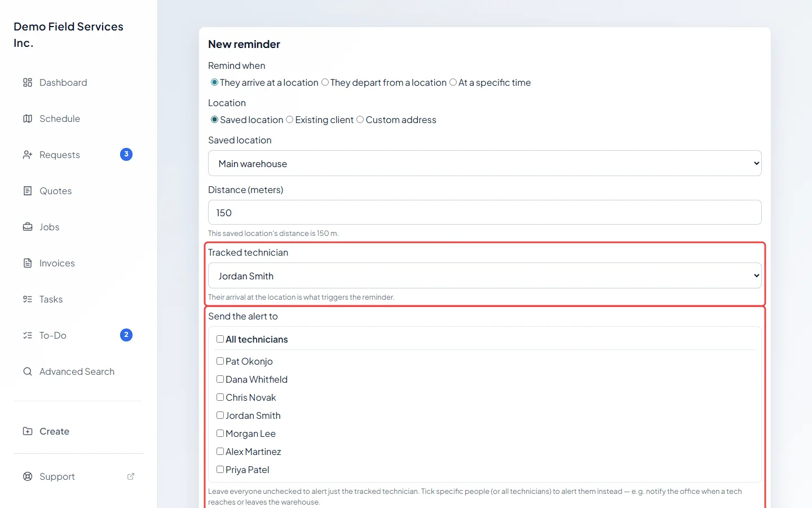The image size is (812, 508).
Task: Click the Quotes document icon
Action: coord(28,191)
